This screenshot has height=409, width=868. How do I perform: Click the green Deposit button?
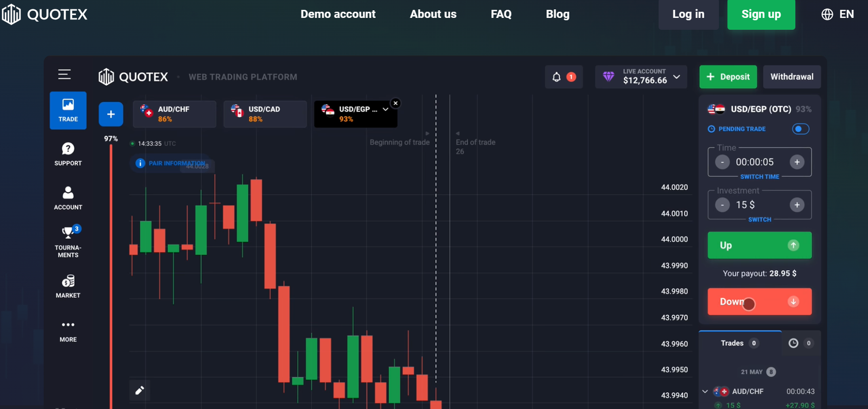pos(729,77)
